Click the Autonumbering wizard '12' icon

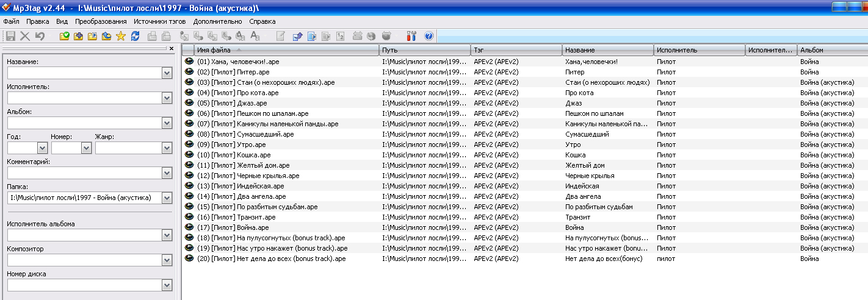(340, 36)
